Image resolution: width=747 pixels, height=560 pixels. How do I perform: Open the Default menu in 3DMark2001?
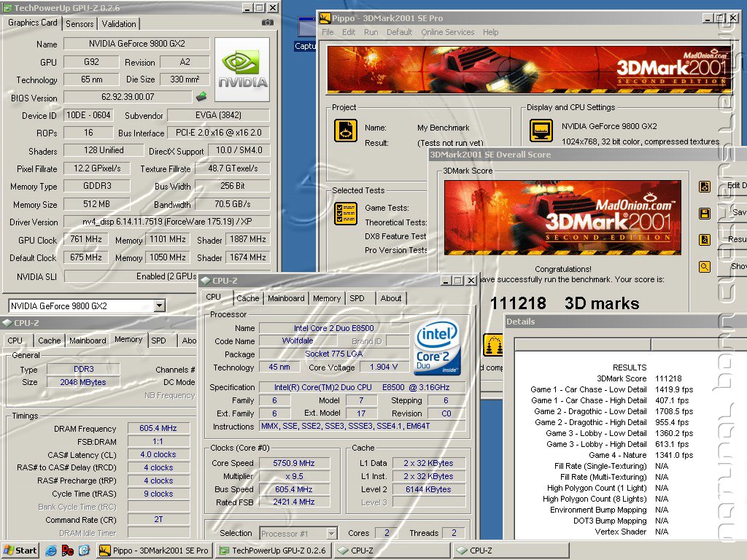[399, 32]
